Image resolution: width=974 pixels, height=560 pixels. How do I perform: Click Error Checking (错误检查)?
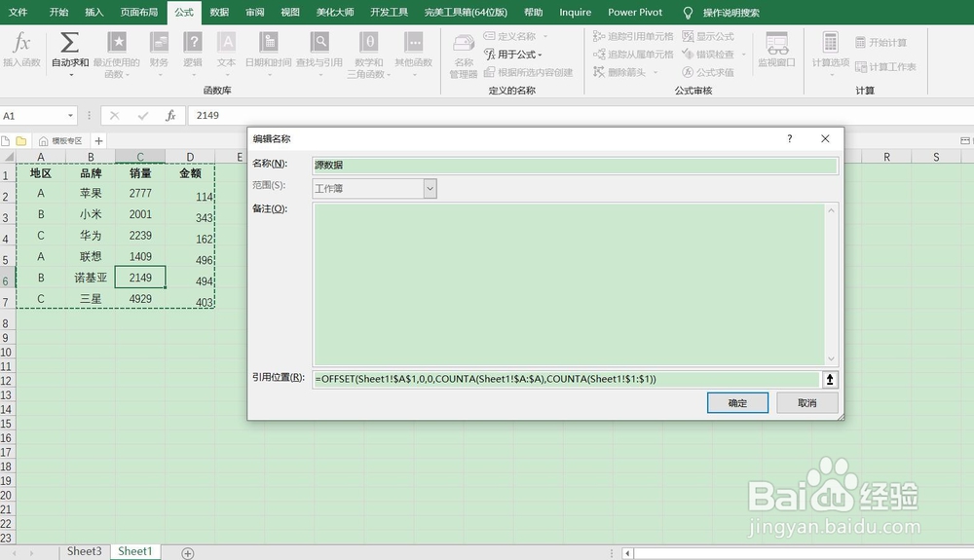coord(708,55)
